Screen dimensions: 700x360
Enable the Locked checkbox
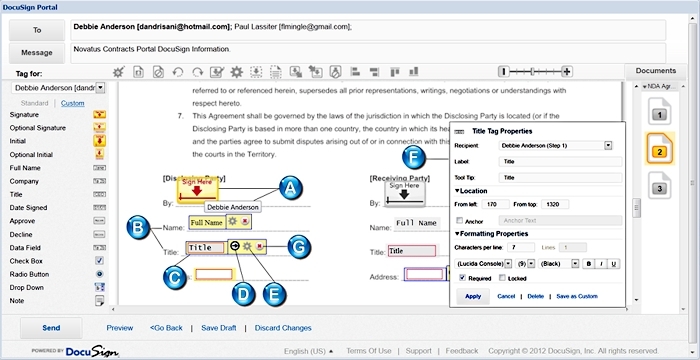pos(502,278)
